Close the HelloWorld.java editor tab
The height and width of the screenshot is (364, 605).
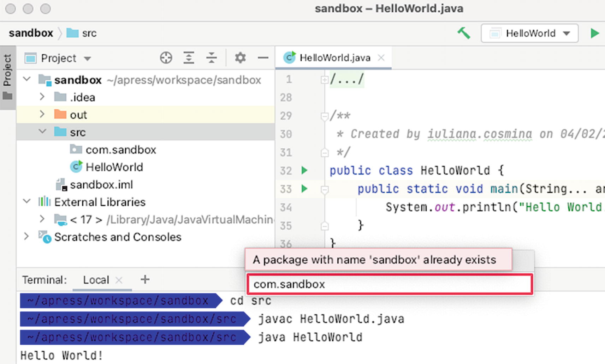coord(381,57)
